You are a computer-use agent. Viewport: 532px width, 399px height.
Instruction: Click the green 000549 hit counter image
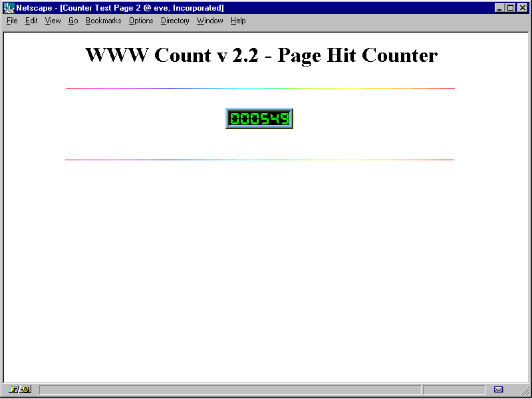pos(259,118)
